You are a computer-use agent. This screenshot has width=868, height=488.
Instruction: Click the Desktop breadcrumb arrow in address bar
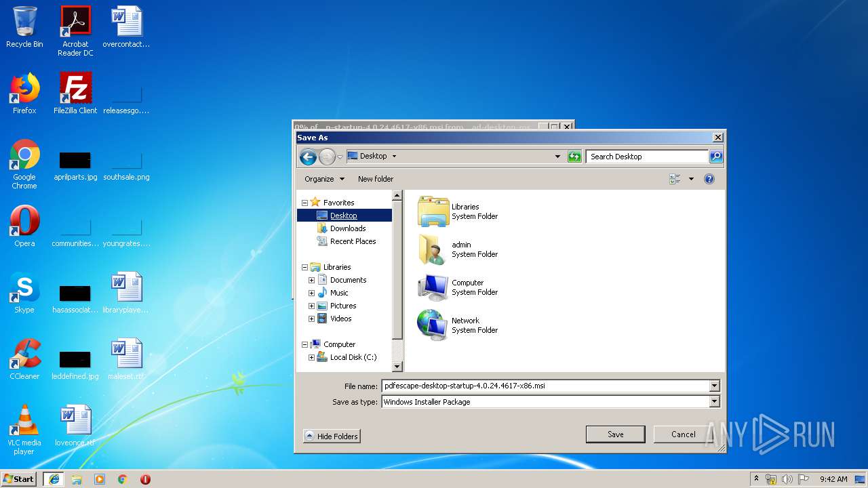[x=394, y=157]
